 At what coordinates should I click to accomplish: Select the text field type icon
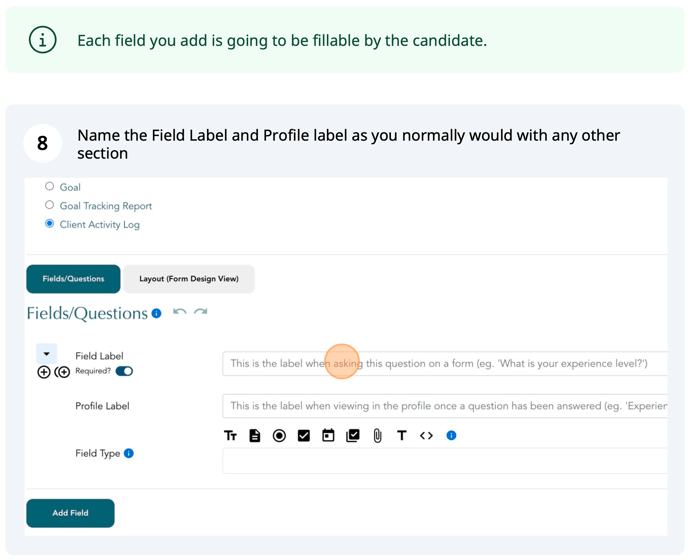pos(230,435)
